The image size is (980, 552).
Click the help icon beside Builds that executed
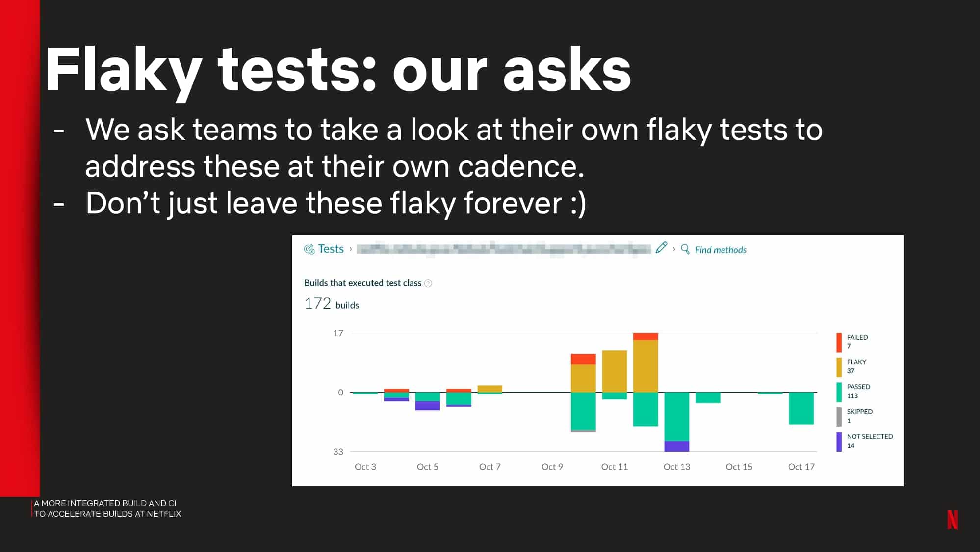[428, 283]
